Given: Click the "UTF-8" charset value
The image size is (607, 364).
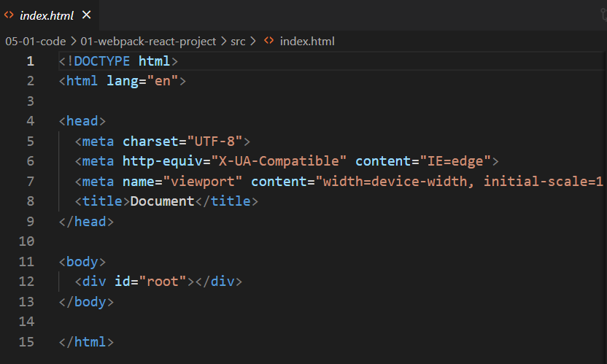Looking at the screenshot, I should click(218, 141).
